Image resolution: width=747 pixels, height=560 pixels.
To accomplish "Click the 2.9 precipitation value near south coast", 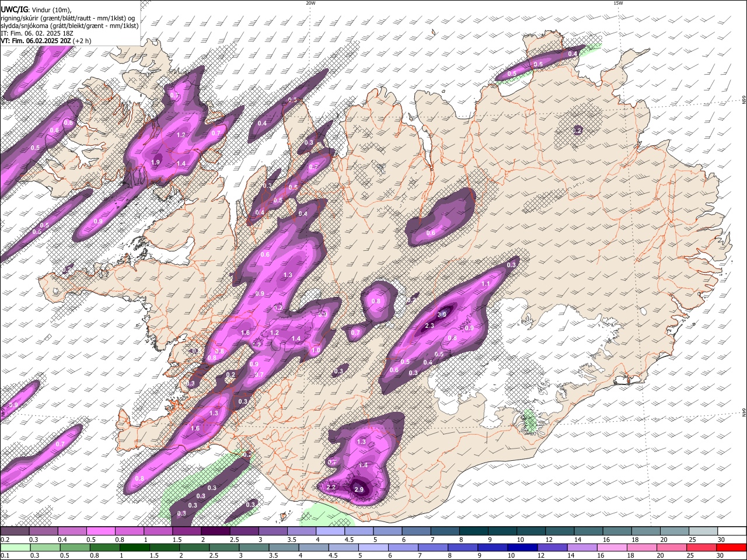I will click(x=359, y=489).
